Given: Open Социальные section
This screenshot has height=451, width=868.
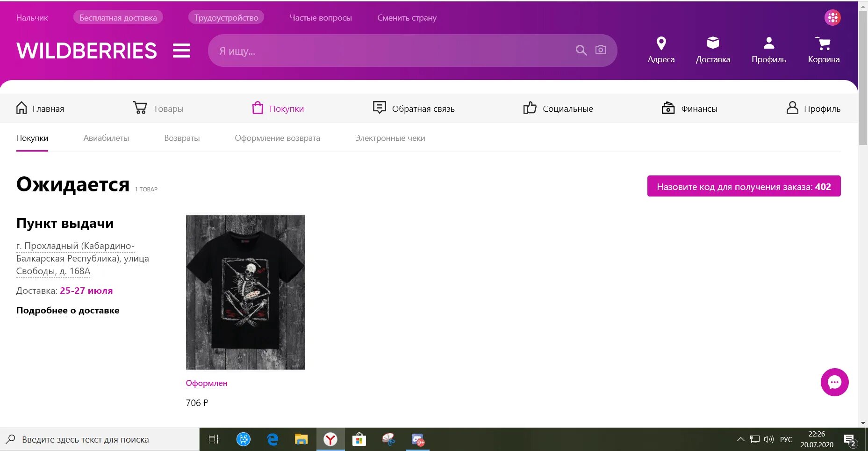Looking at the screenshot, I should (x=558, y=109).
